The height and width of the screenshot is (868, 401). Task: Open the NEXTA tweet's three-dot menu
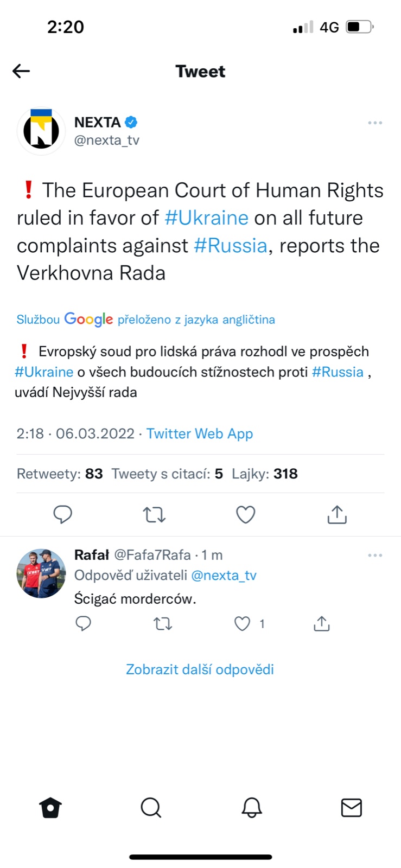click(x=375, y=123)
